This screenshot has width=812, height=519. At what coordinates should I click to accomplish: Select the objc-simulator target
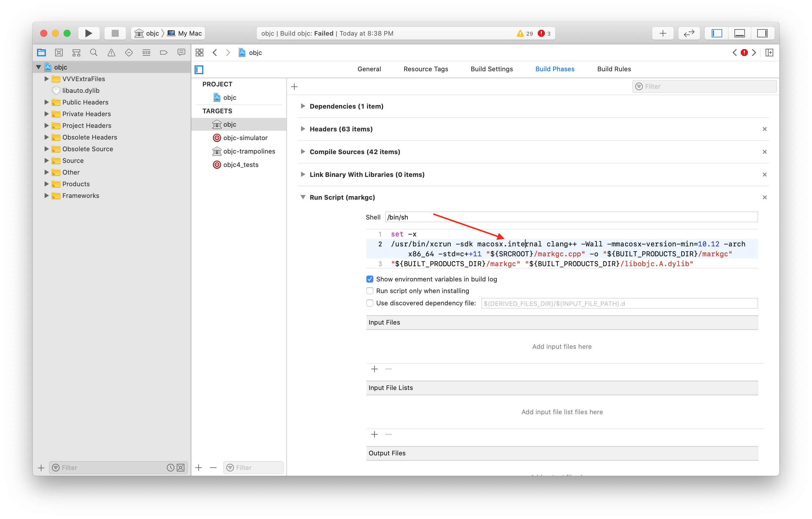click(239, 138)
